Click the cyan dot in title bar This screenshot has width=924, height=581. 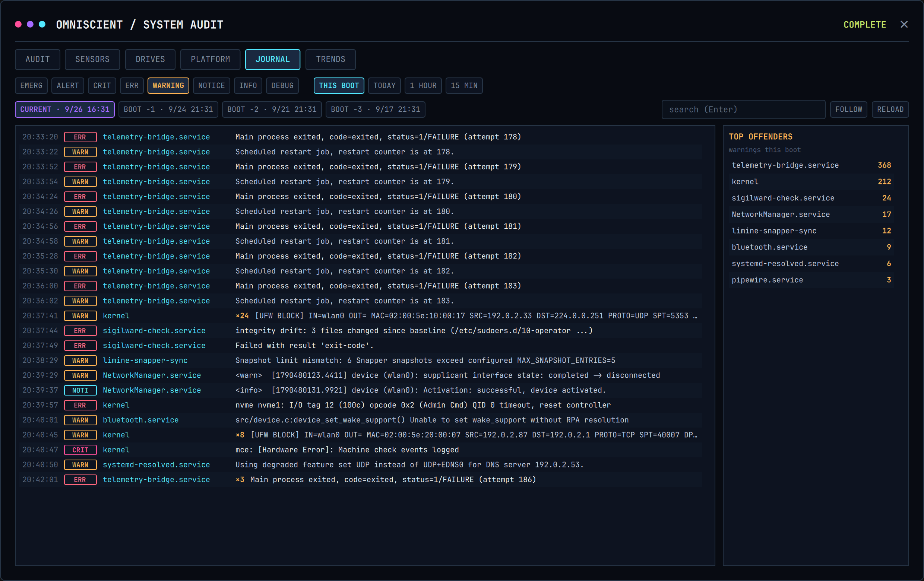[42, 25]
